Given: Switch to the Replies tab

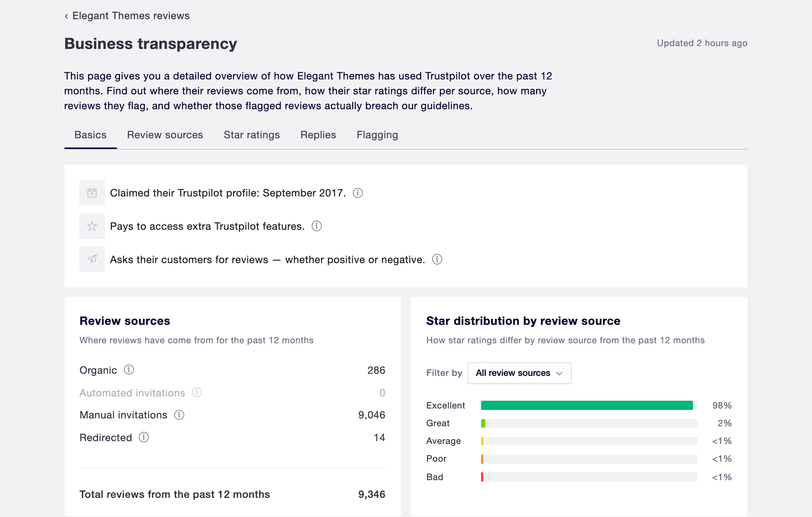Looking at the screenshot, I should coord(318,135).
